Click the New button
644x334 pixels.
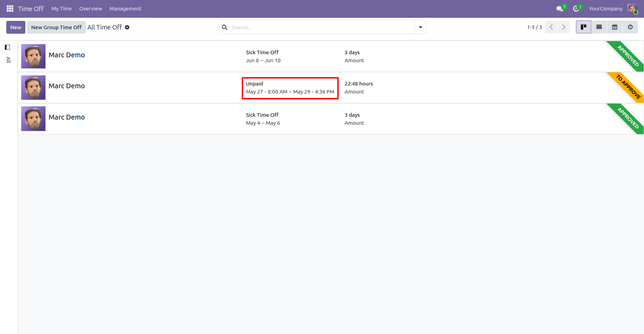pos(16,27)
